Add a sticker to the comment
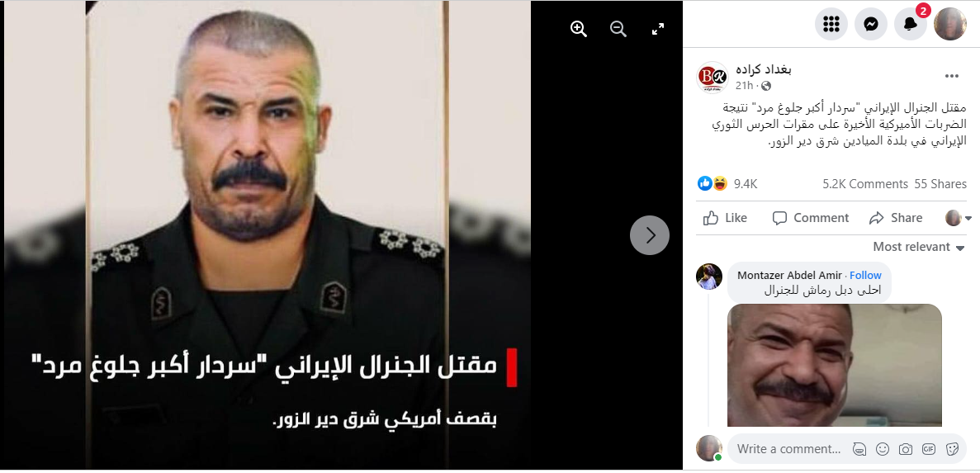This screenshot has height=473, width=980. click(x=953, y=448)
